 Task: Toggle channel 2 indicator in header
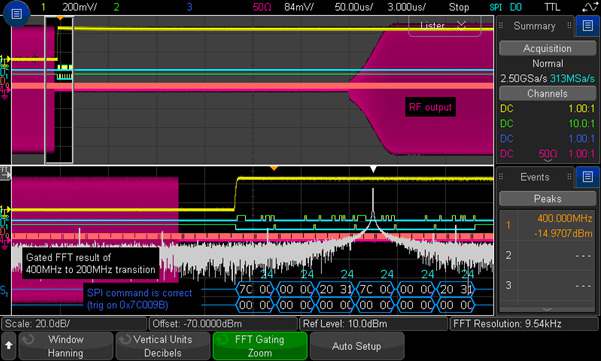[x=116, y=7]
